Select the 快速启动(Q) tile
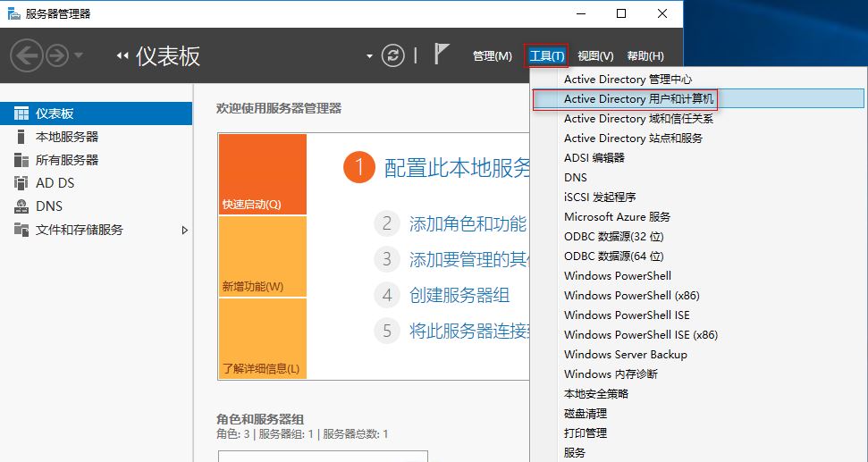 [x=262, y=174]
